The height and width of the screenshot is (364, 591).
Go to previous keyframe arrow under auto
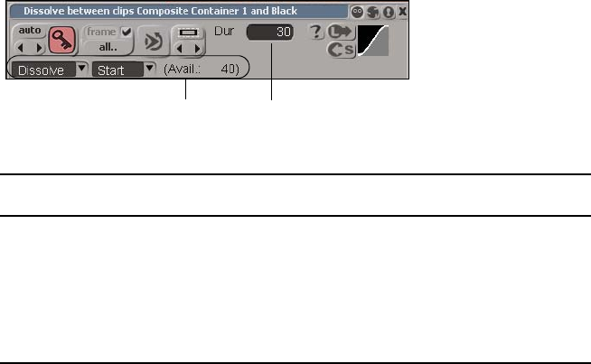click(x=21, y=48)
